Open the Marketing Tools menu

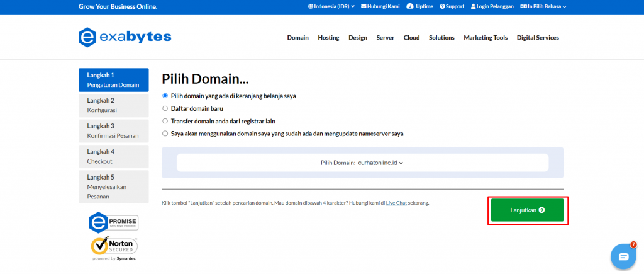[x=486, y=38]
